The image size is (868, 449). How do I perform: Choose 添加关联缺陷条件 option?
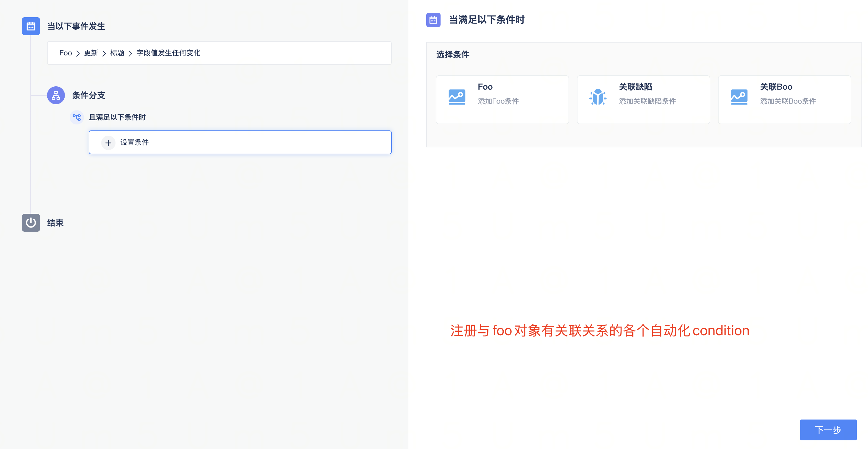coord(647,101)
